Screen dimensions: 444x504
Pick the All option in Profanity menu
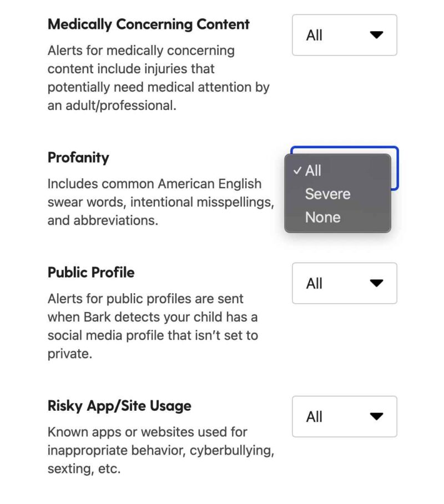click(x=314, y=171)
